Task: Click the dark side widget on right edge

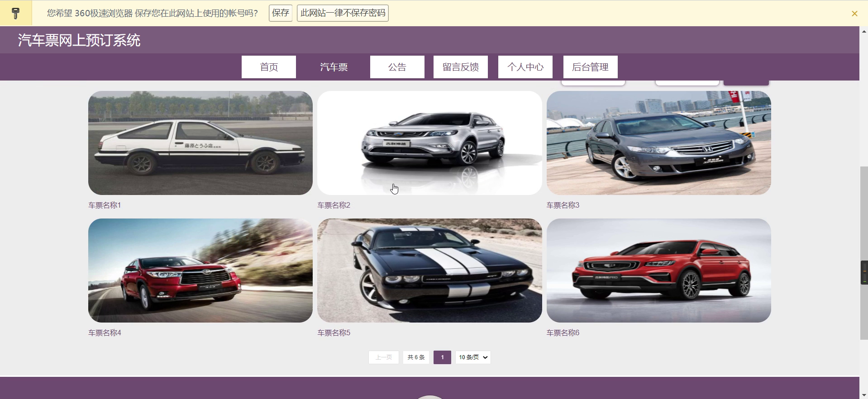Action: [x=864, y=272]
